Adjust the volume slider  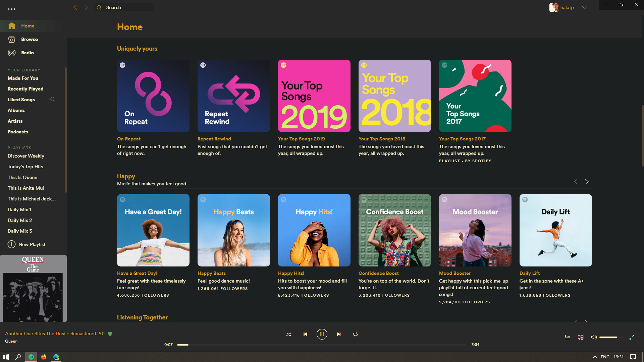pyautogui.click(x=611, y=337)
